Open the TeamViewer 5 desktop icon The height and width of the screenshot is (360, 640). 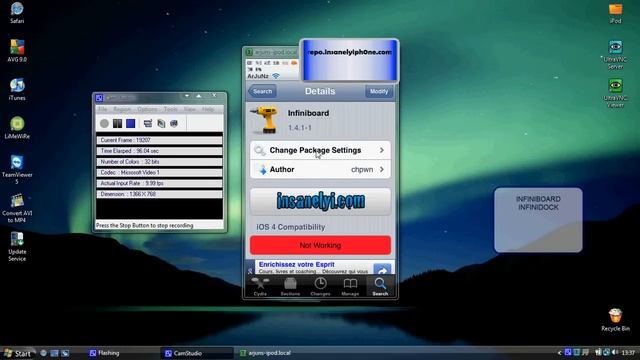[17, 169]
